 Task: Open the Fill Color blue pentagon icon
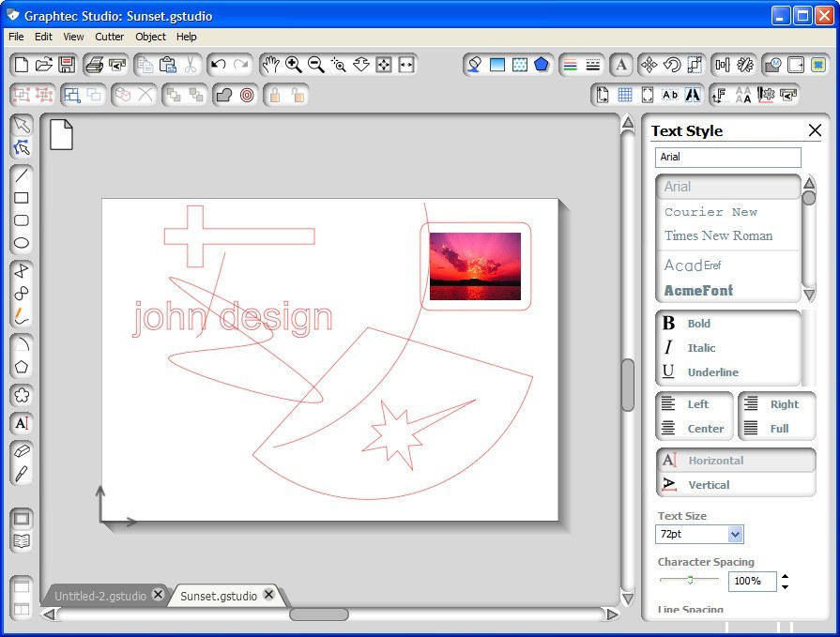pyautogui.click(x=542, y=65)
